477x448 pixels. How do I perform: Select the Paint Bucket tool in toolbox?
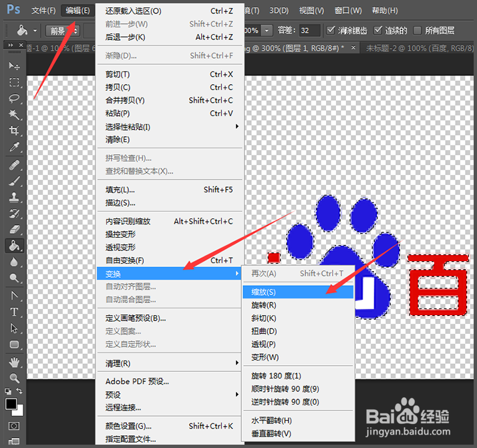(14, 246)
